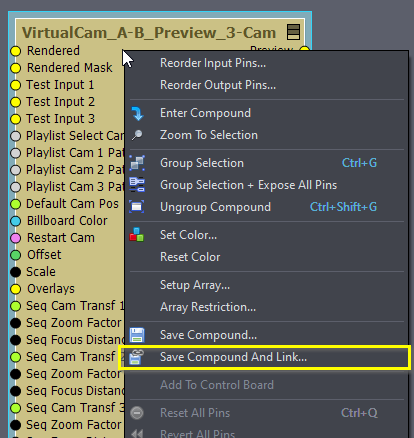The image size is (414, 438).
Task: Click the Save Compound floppy disk icon
Action: tap(137, 335)
